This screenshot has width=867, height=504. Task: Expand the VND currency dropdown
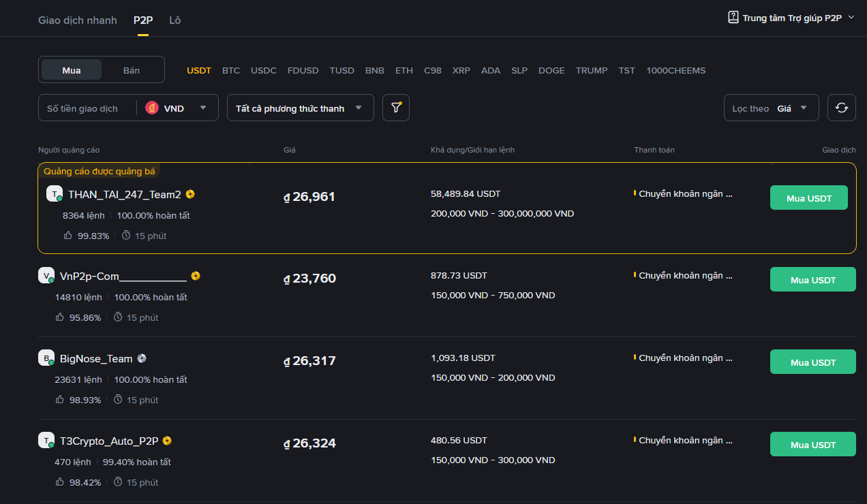[x=202, y=108]
